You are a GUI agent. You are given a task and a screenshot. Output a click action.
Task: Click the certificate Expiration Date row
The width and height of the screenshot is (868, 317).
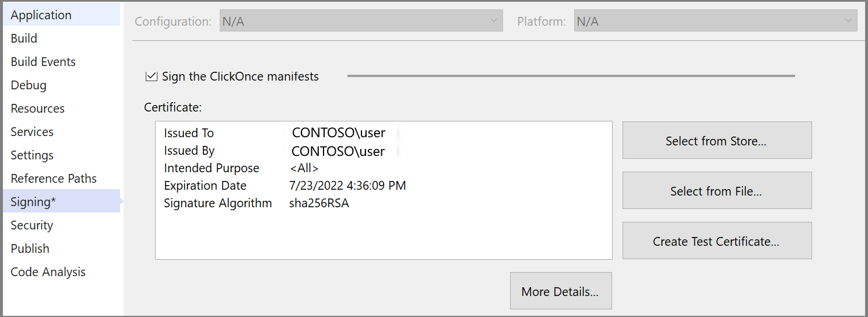pyautogui.click(x=285, y=186)
